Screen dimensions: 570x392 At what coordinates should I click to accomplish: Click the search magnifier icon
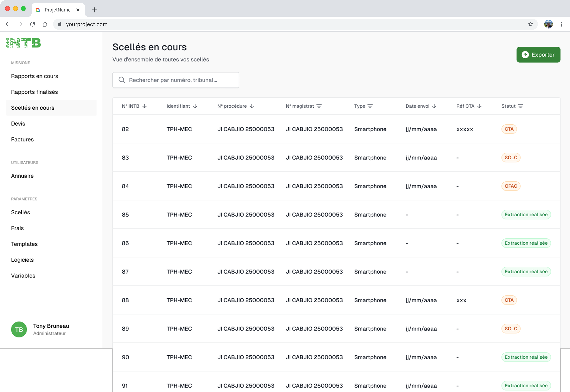[122, 80]
